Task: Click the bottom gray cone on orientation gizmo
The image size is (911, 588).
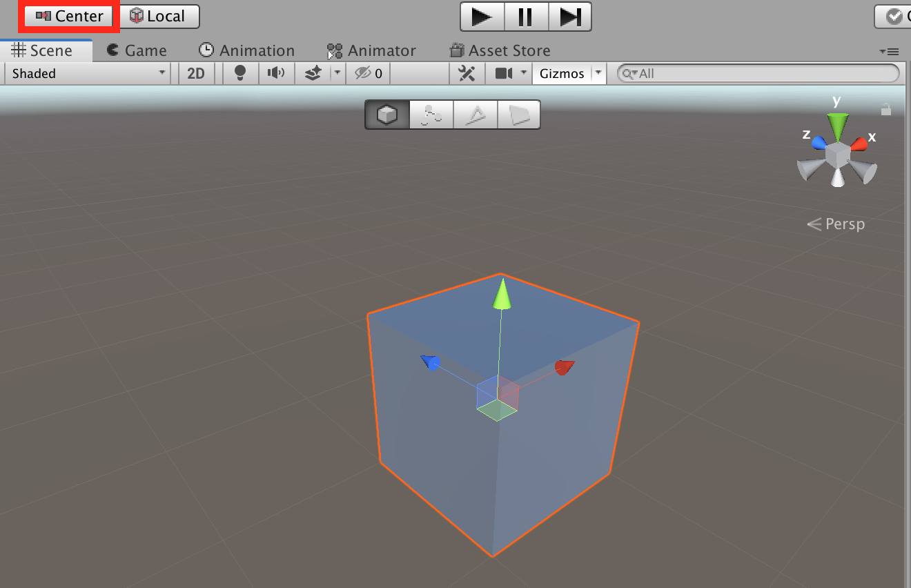Action: point(838,178)
